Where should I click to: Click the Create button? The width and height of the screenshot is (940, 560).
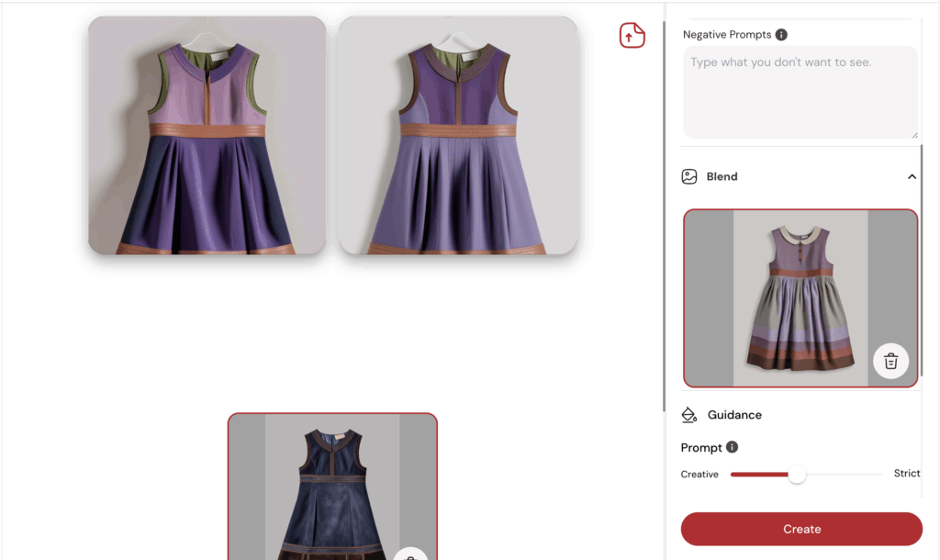[x=801, y=529]
